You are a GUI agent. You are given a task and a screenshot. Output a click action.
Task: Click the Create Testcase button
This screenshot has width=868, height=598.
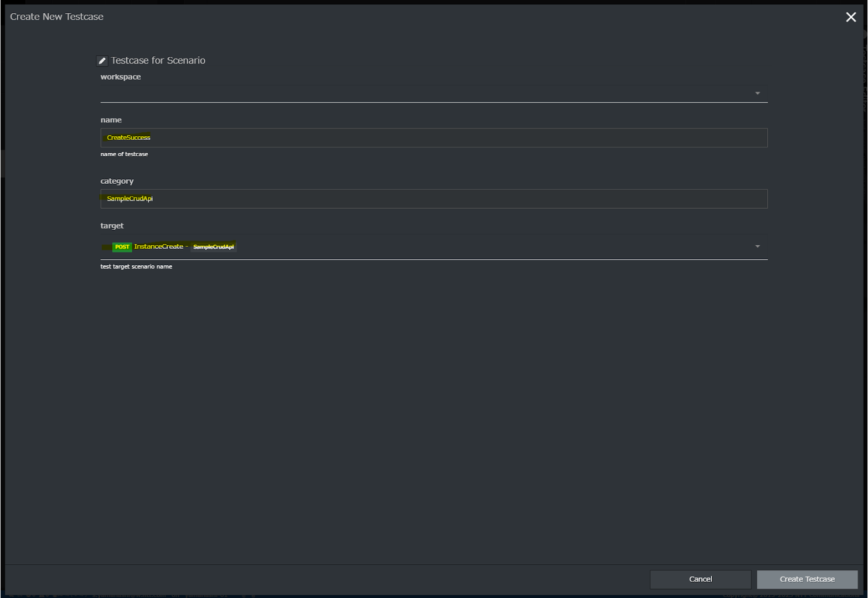point(807,579)
